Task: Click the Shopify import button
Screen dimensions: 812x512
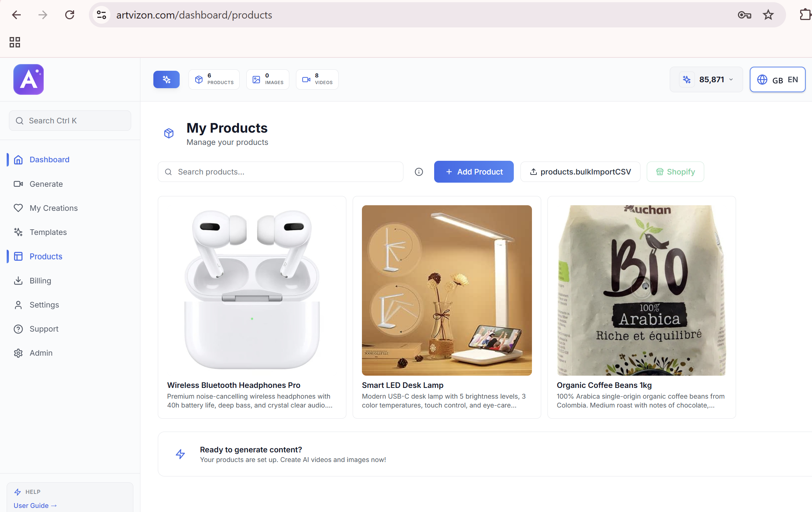Action: (675, 172)
